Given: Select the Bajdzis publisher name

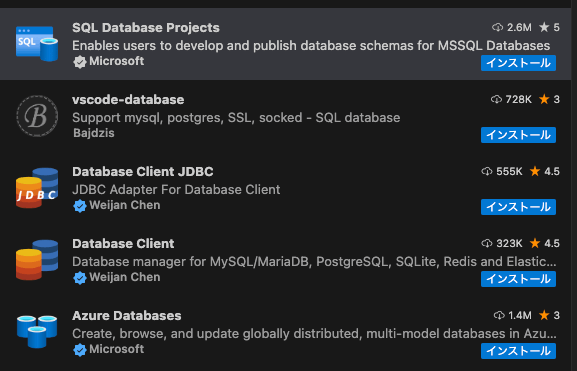Looking at the screenshot, I should coord(93,133).
